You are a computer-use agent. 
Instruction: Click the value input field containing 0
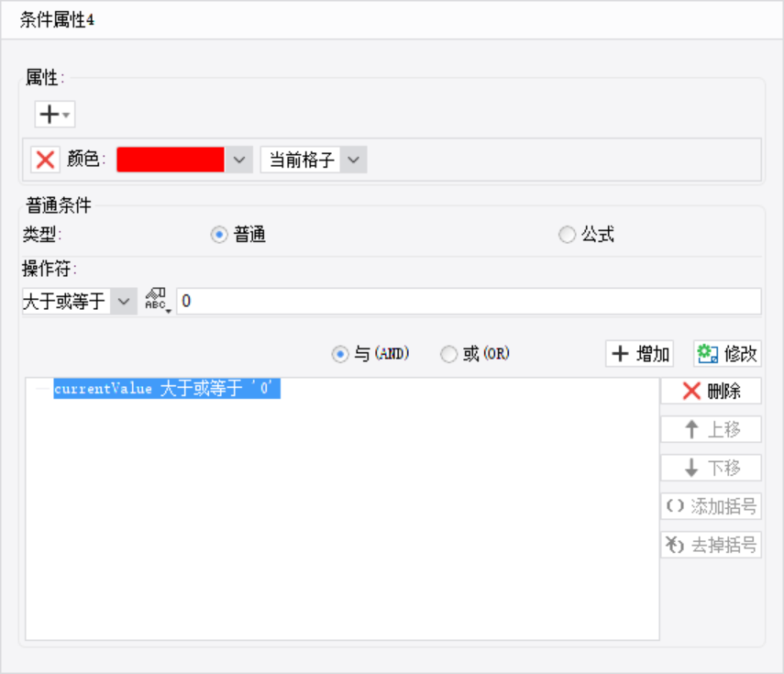coord(469,301)
